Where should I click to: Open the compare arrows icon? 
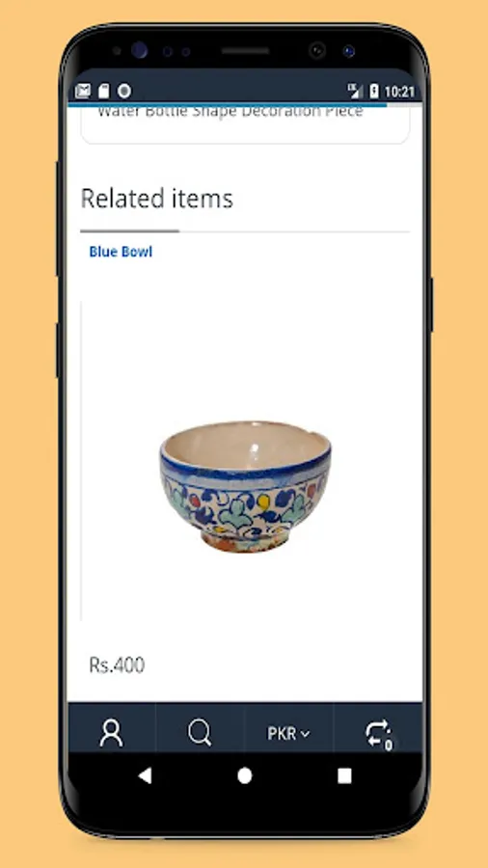378,733
